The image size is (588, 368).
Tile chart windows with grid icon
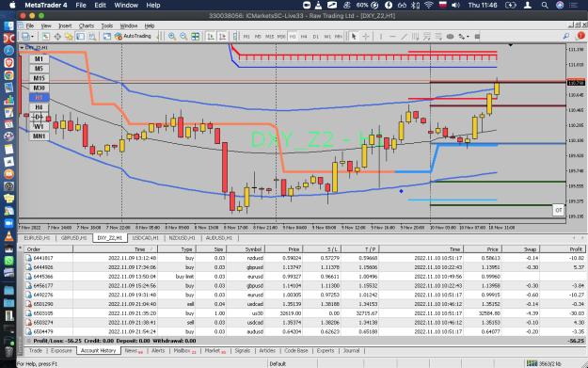pos(196,37)
